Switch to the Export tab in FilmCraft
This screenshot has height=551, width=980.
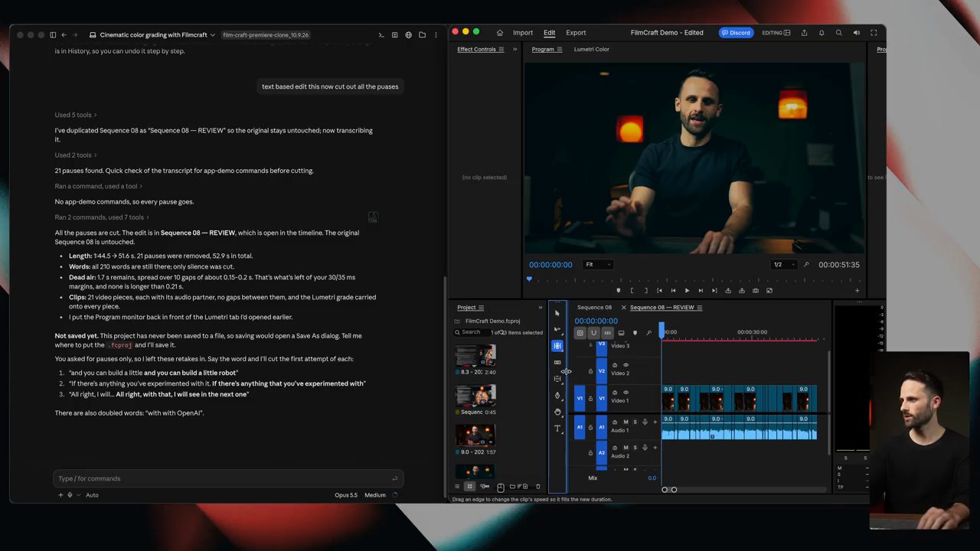tap(576, 33)
